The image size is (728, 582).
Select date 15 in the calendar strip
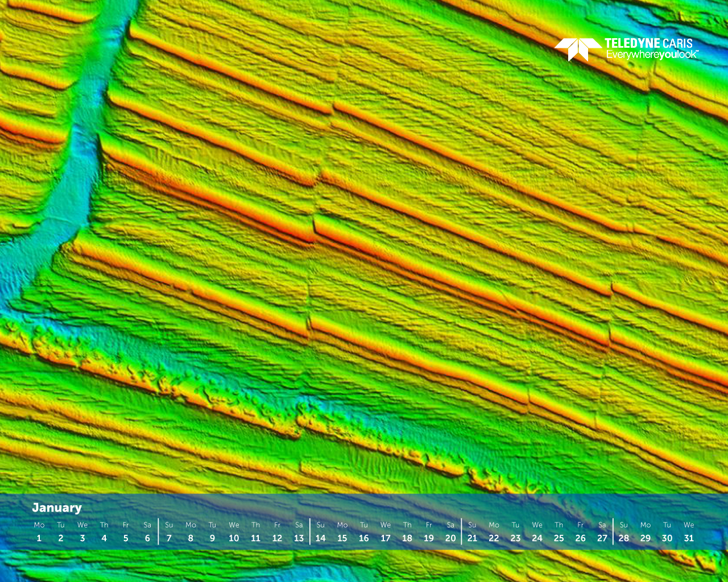pos(342,538)
